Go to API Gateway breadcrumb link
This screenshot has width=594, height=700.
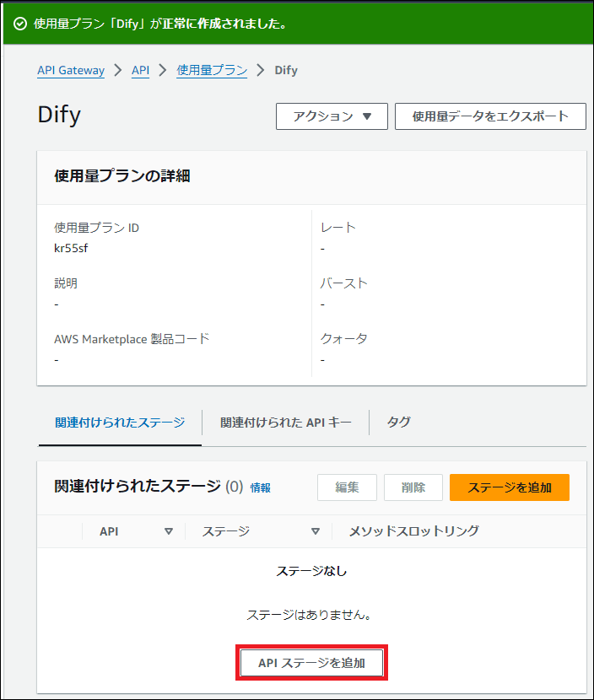point(71,71)
